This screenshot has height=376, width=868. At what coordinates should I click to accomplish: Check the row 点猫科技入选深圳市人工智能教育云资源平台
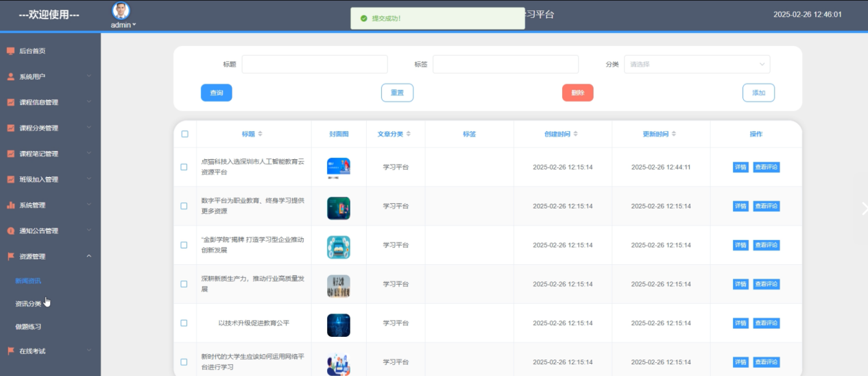(184, 167)
